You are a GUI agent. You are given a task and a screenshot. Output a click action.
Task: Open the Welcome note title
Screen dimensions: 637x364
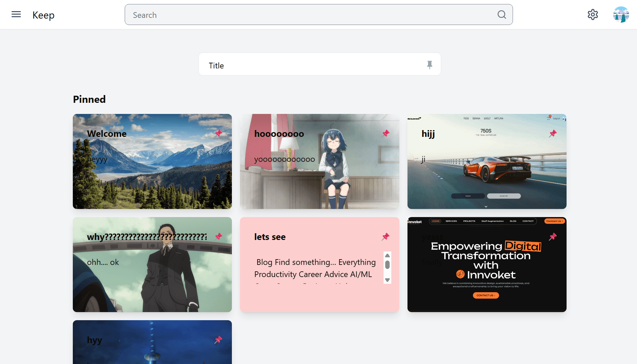click(x=107, y=134)
